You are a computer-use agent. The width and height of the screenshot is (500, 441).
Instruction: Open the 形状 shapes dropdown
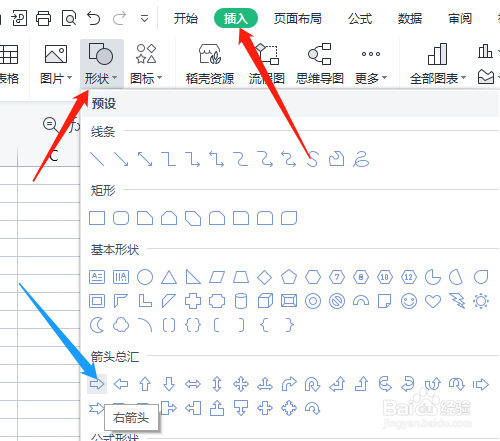[101, 64]
